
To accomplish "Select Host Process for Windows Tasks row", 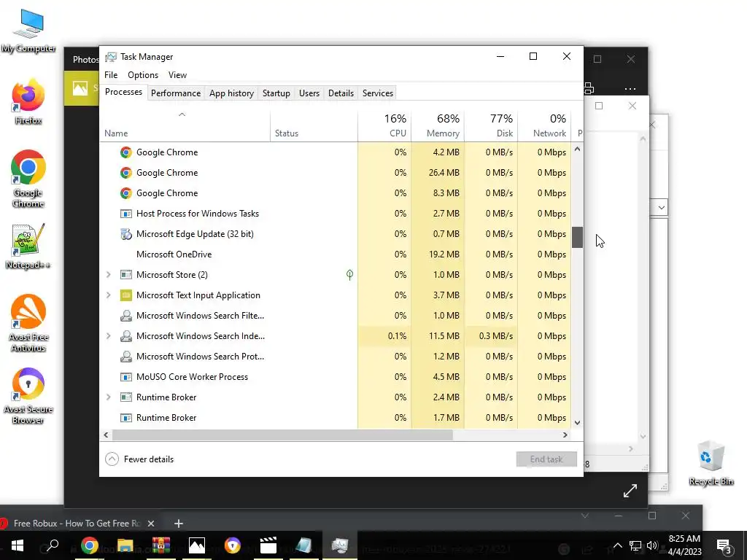I will [x=336, y=214].
